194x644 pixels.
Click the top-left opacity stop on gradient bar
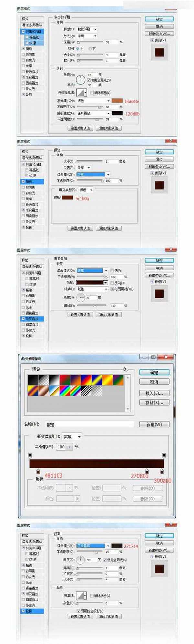(x=30, y=456)
